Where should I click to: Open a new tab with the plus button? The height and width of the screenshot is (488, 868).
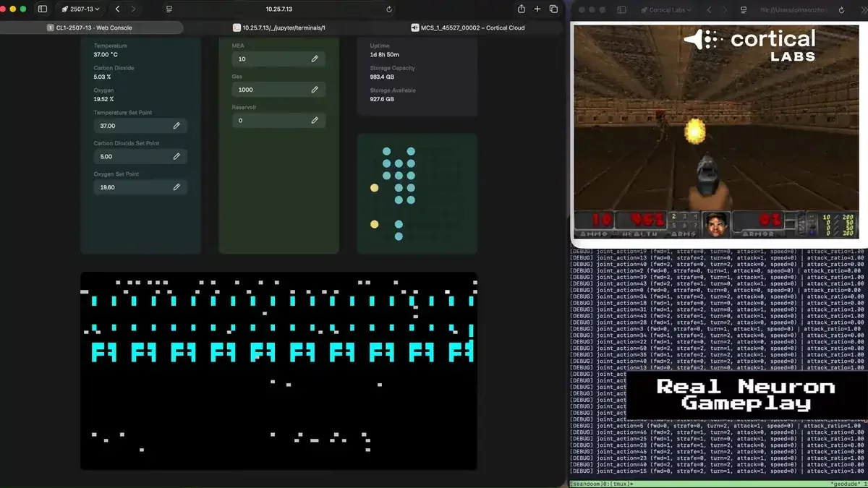[x=535, y=9]
